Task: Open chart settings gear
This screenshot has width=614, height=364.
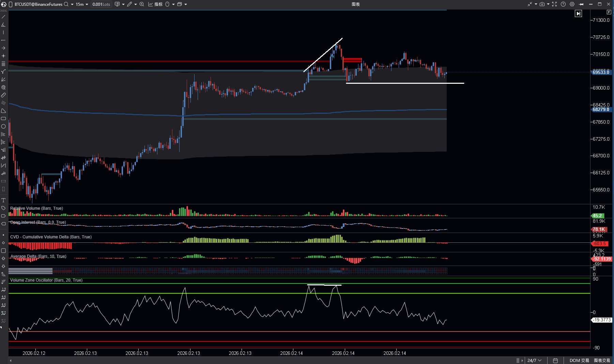Action: pyautogui.click(x=572, y=4)
